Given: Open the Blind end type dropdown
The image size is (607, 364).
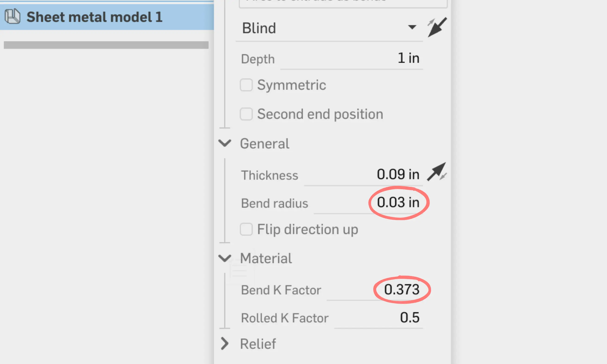Looking at the screenshot, I should (x=329, y=28).
